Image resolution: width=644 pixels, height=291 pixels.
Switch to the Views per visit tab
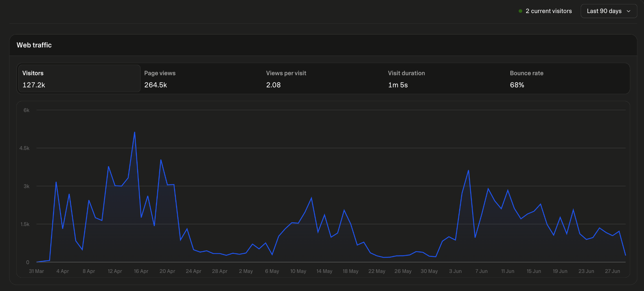click(323, 78)
